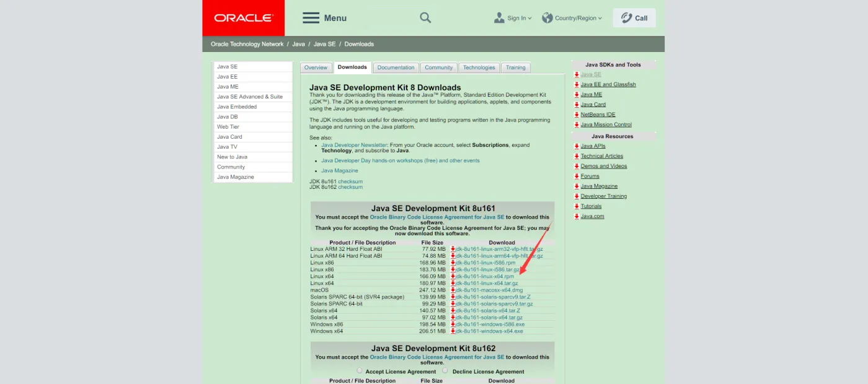The image size is (868, 384).
Task: Go to the Oracle logo home
Action: 243,18
